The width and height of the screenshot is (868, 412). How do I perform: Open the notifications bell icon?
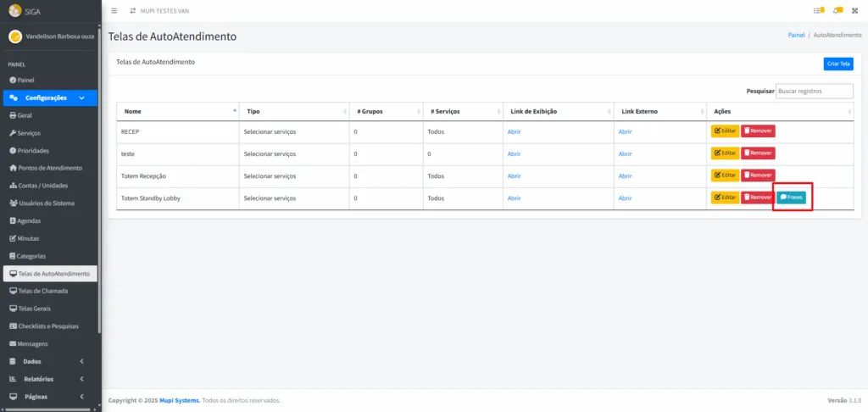837,10
